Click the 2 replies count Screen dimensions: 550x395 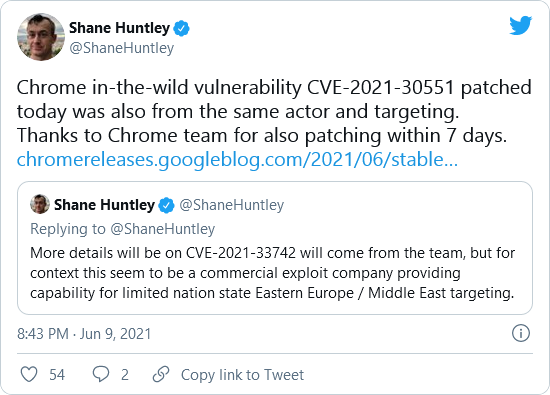pyautogui.click(x=125, y=375)
